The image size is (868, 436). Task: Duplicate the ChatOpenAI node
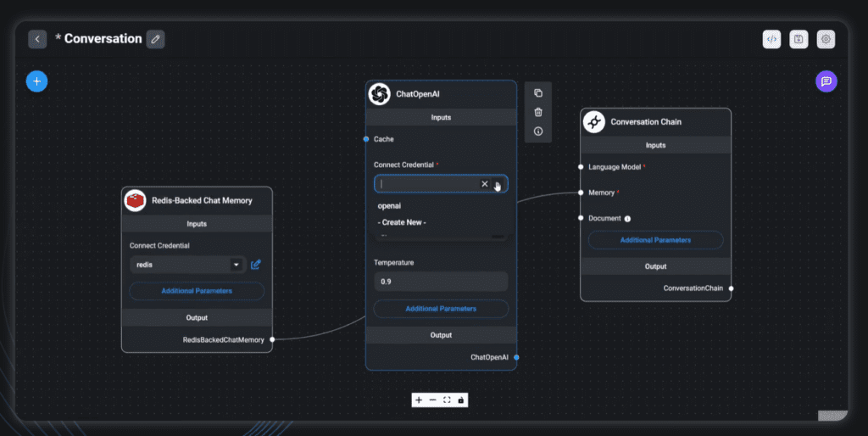(x=538, y=93)
